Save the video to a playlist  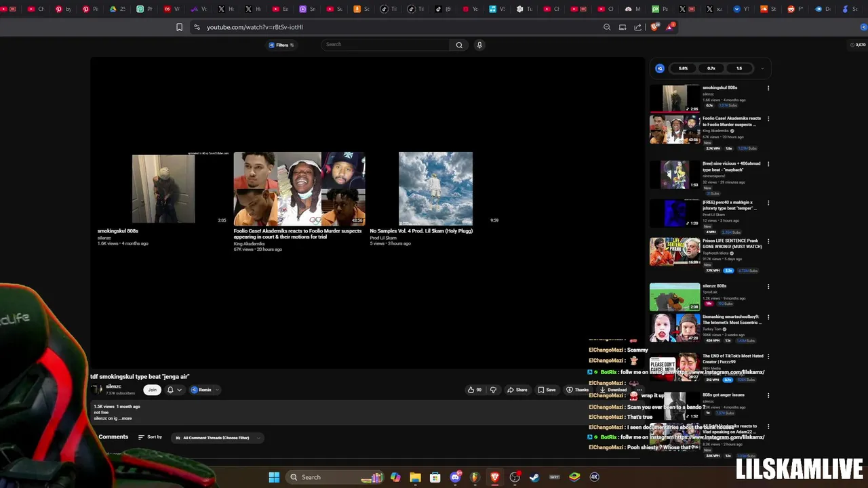pyautogui.click(x=547, y=390)
